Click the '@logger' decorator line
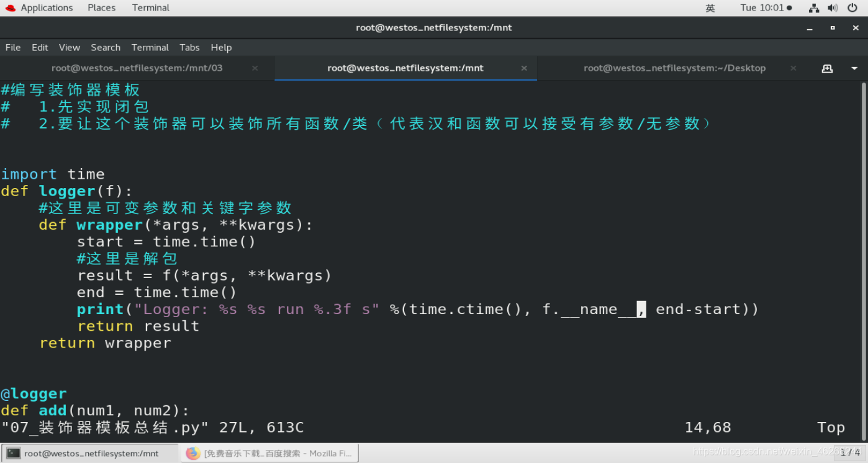The height and width of the screenshot is (463, 868). (34, 393)
